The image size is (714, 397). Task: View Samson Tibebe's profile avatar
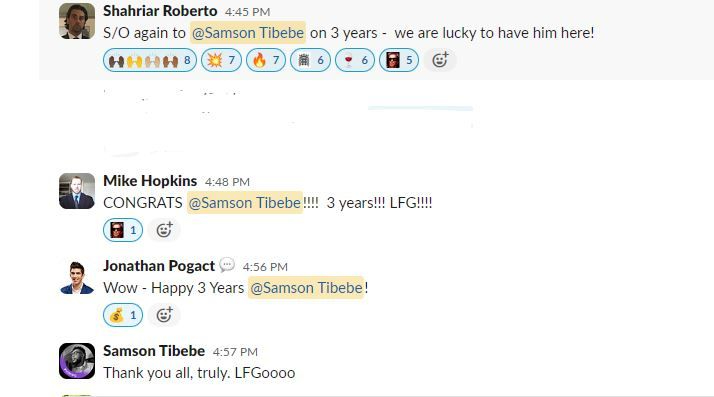click(x=77, y=361)
